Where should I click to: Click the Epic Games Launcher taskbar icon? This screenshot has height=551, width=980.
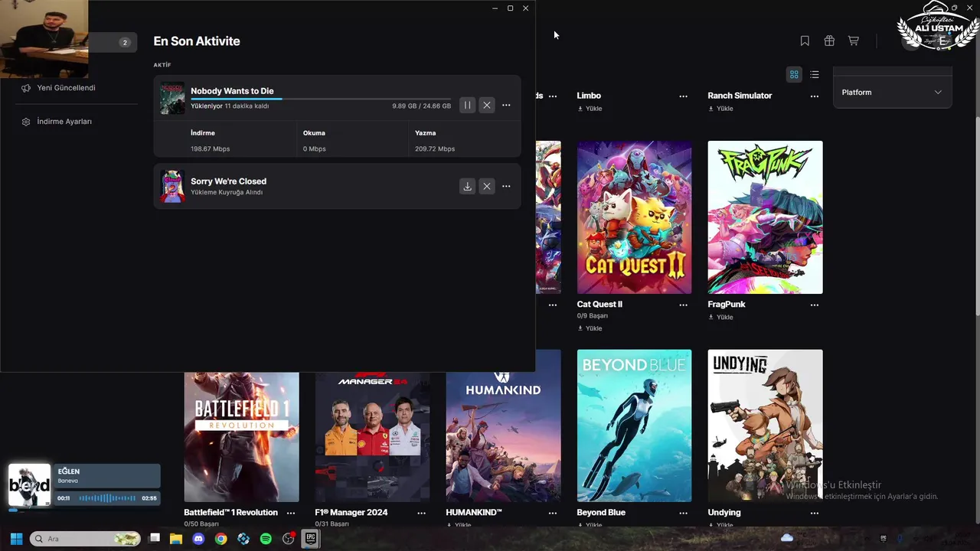coord(310,539)
